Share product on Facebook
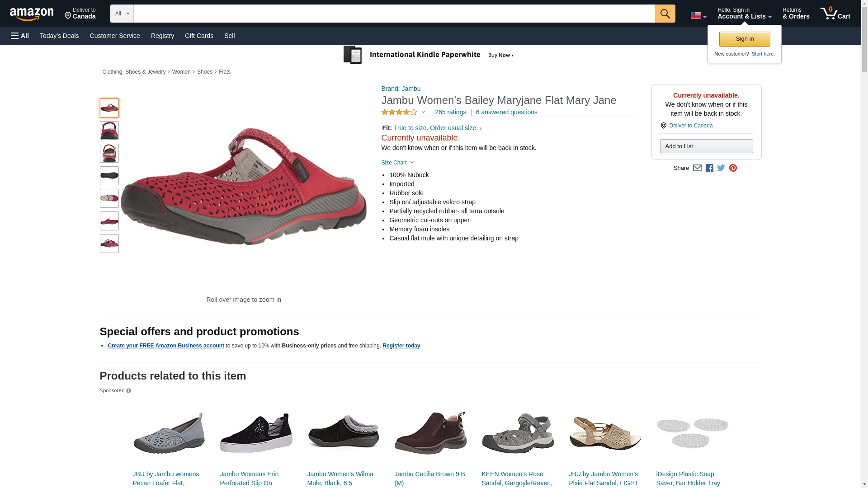 coord(709,168)
